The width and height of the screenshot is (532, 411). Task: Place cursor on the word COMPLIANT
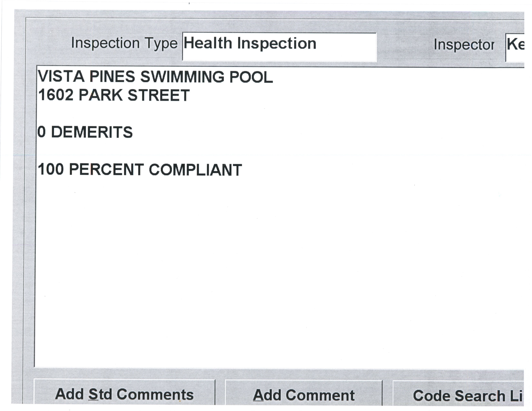(x=195, y=170)
